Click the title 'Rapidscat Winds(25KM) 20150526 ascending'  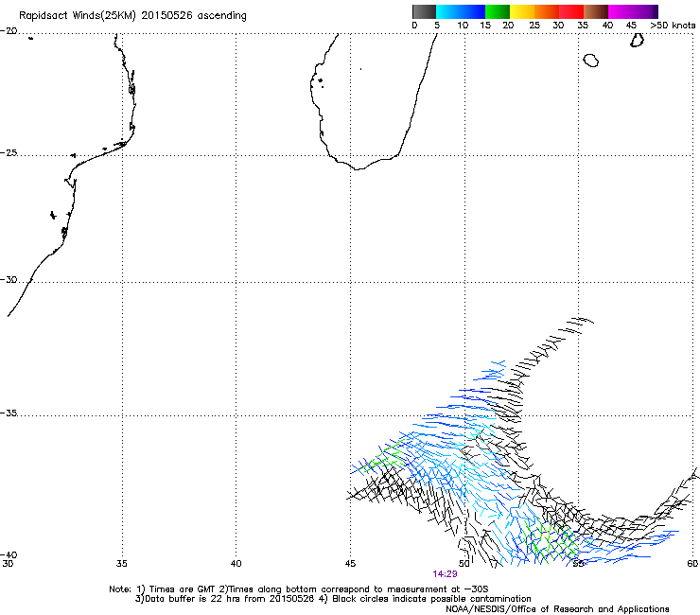pos(132,16)
